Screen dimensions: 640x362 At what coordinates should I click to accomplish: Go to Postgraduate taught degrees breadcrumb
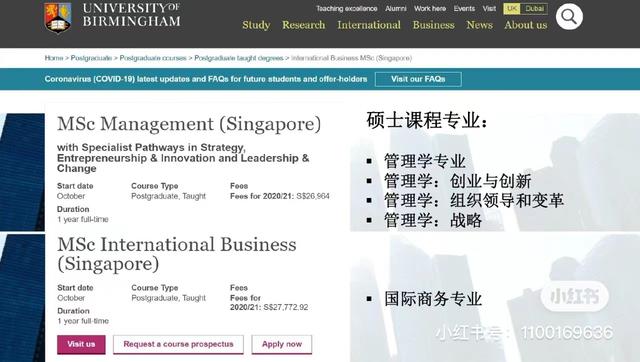(238, 58)
